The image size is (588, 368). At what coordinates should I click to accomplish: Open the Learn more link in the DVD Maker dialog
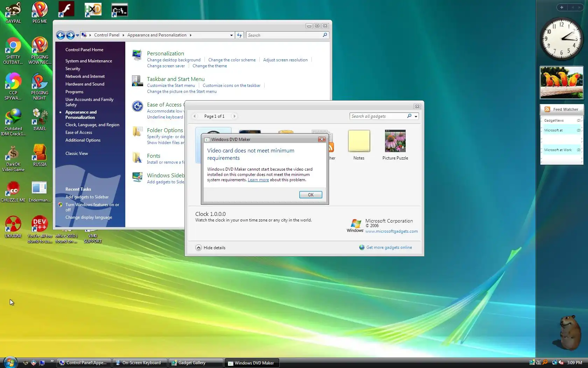[258, 180]
